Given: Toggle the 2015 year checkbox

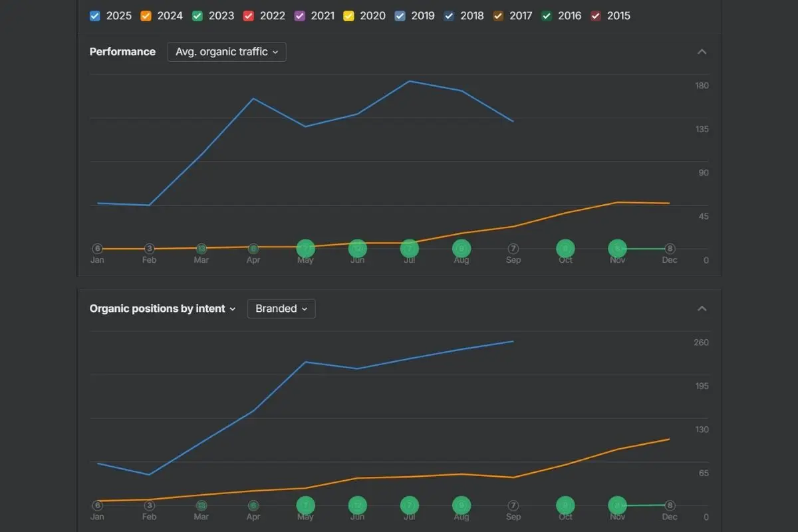Looking at the screenshot, I should [596, 16].
